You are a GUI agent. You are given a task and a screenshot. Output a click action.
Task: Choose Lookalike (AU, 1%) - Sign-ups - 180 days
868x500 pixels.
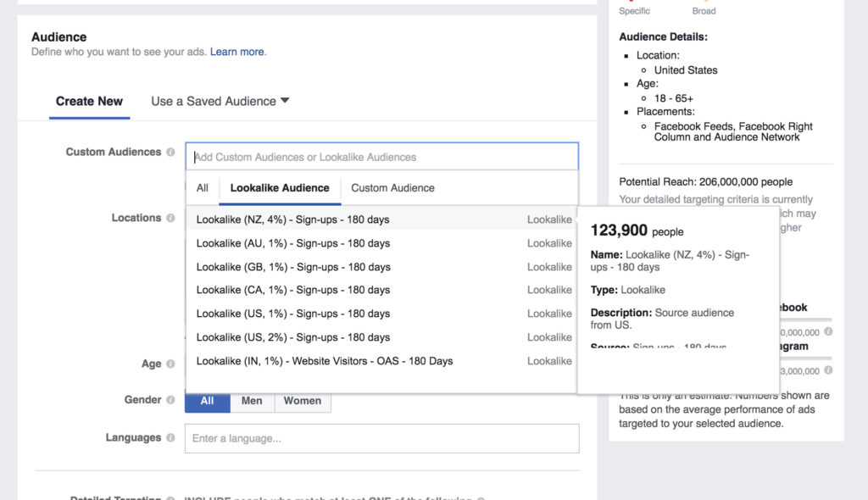[382, 243]
